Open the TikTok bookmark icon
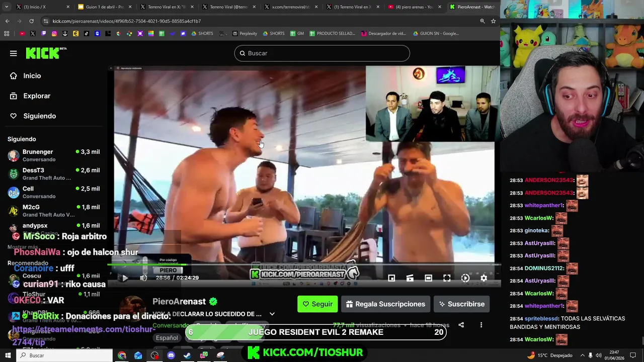 87,34
